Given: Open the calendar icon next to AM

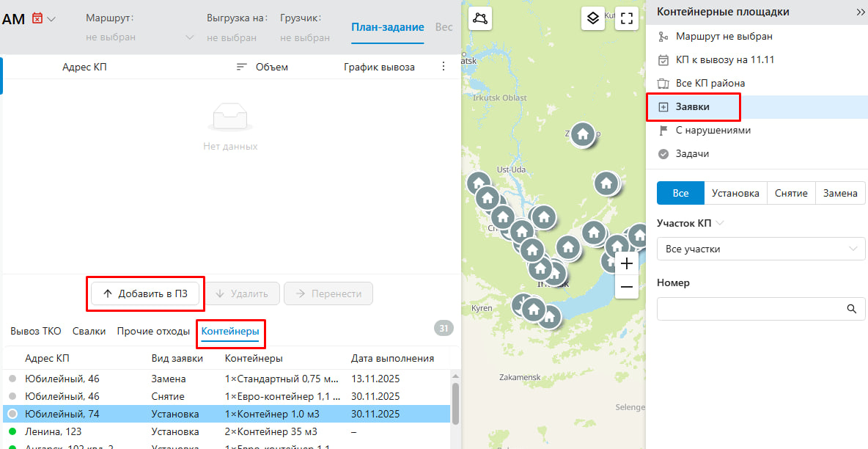Looking at the screenshot, I should pyautogui.click(x=37, y=18).
